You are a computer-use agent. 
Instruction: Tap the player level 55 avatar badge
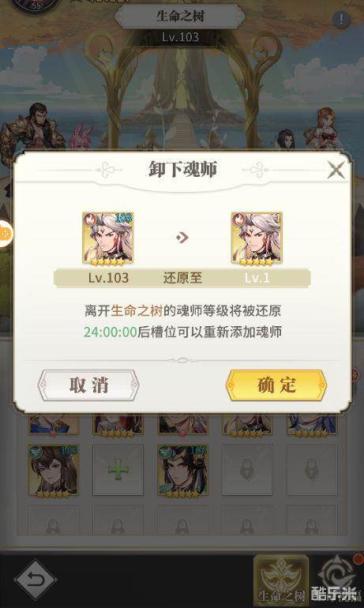(36, 6)
